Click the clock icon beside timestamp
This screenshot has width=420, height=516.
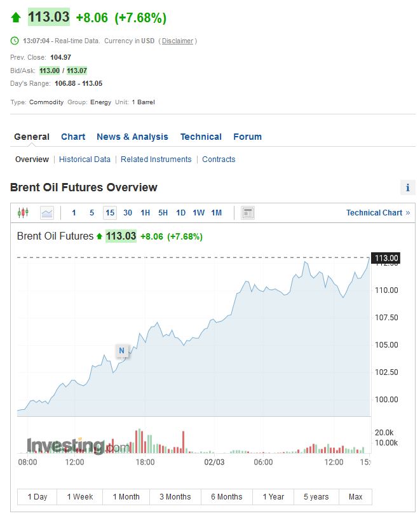coord(15,41)
